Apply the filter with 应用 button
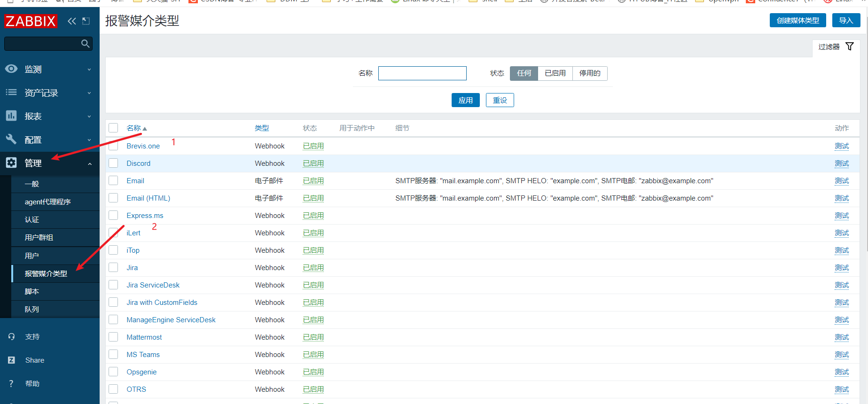 click(x=465, y=100)
